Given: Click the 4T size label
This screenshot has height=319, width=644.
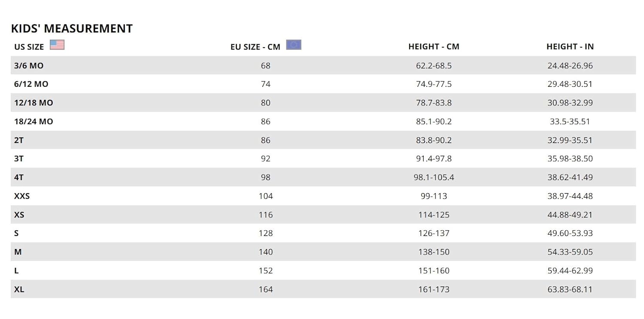Looking at the screenshot, I should (19, 177).
